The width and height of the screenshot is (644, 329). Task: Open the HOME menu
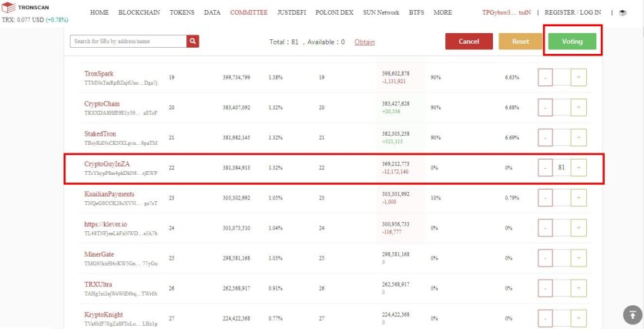click(x=99, y=13)
